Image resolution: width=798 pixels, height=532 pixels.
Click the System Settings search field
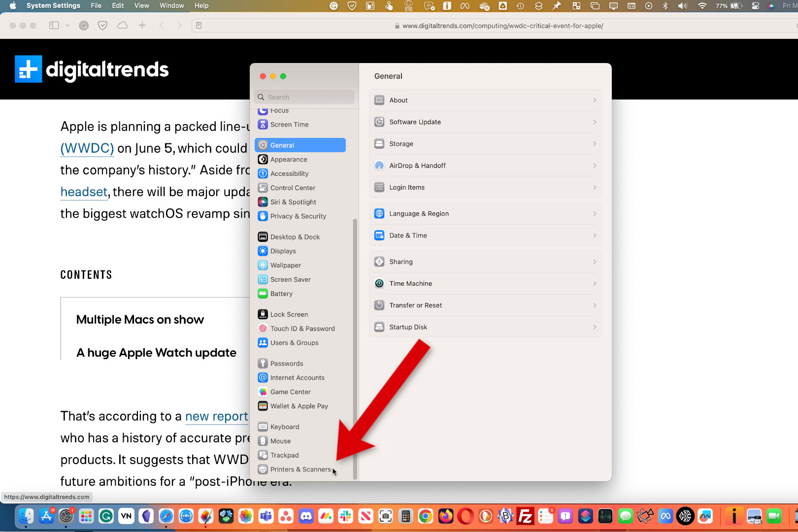[x=304, y=97]
